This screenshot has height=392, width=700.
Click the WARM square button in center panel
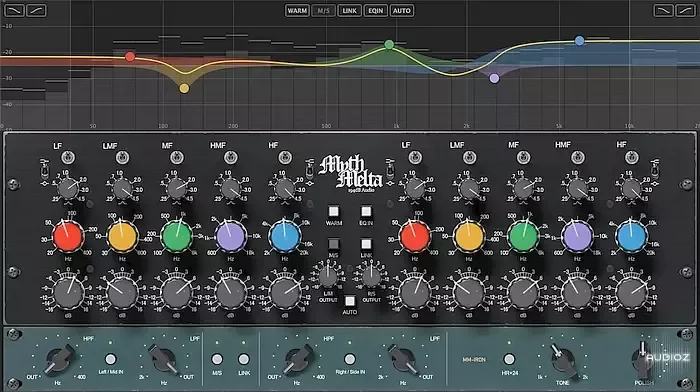tap(333, 211)
